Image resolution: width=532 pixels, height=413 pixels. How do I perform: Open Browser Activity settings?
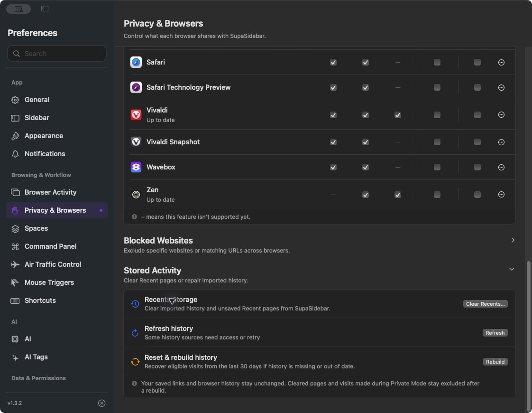[56, 192]
